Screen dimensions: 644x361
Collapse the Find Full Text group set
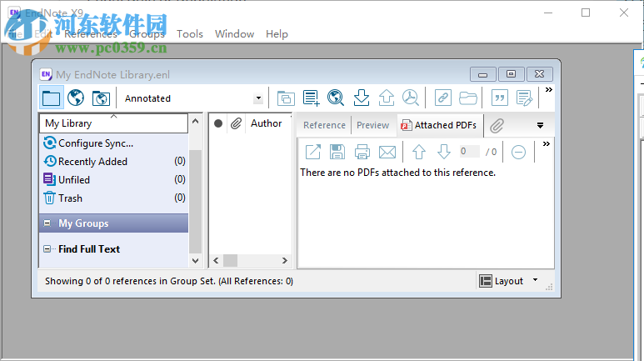[47, 248]
